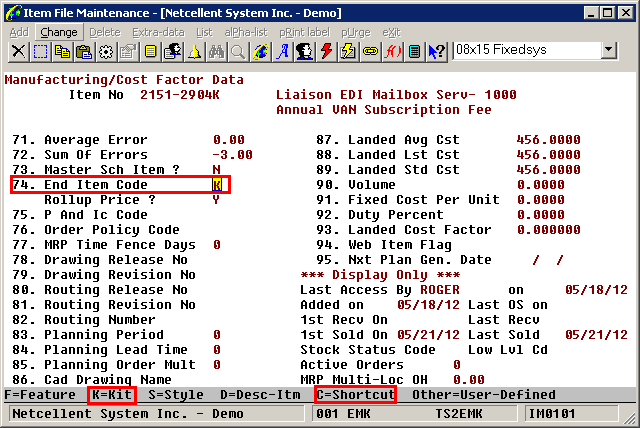The image size is (640, 428).
Task: Click the Last Sold 05/21/12 date
Action: (596, 335)
